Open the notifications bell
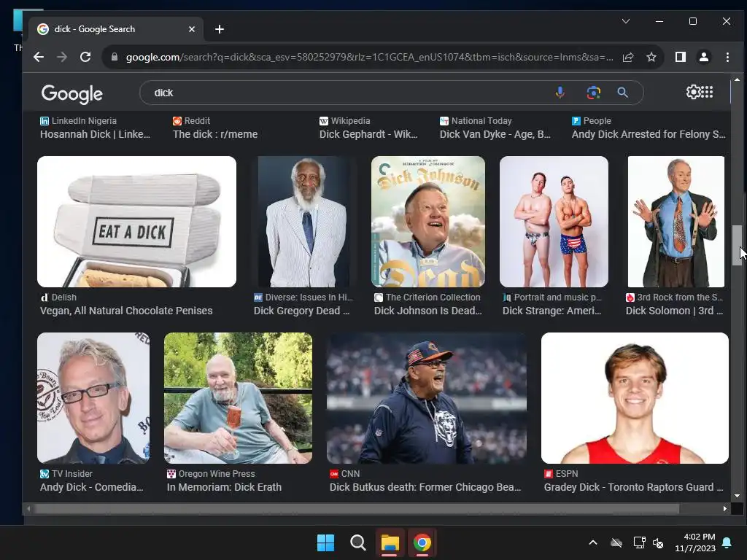747x560 pixels. 727,542
